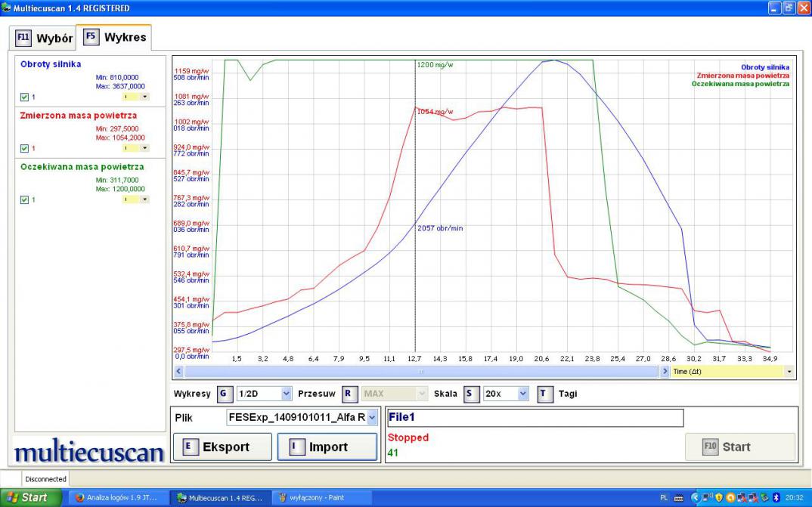Click the Bluetooth icon in system tray
Viewport: 812px width, 507px height.
point(776,498)
